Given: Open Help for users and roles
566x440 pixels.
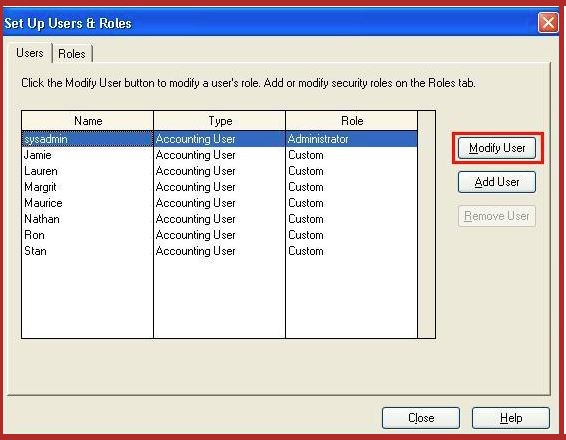Looking at the screenshot, I should click(x=511, y=418).
